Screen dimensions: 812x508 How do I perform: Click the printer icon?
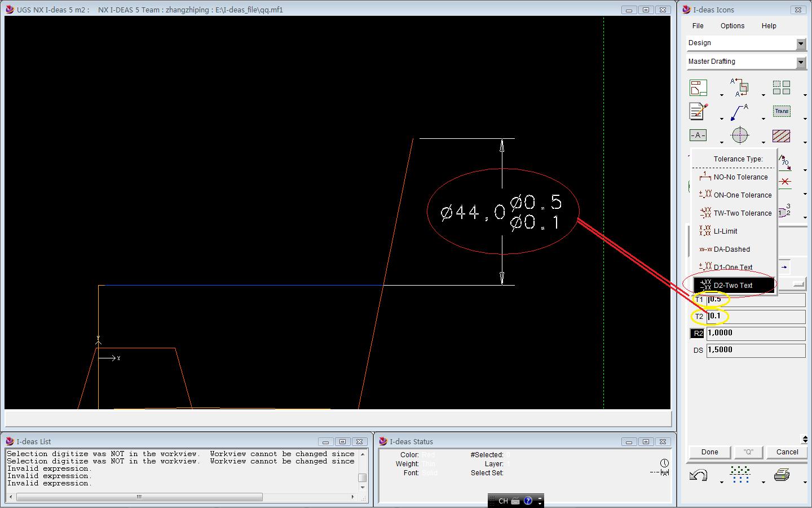(x=782, y=475)
